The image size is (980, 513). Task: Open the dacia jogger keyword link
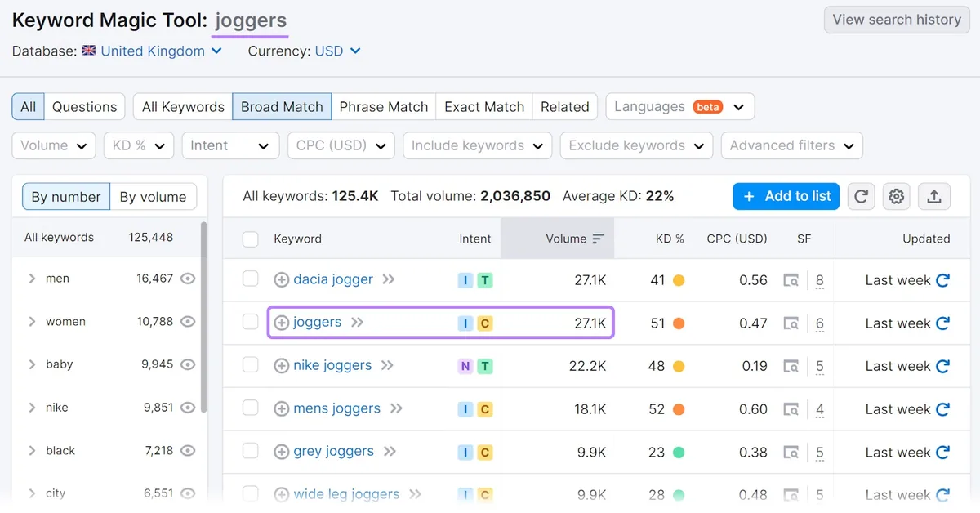click(x=333, y=279)
